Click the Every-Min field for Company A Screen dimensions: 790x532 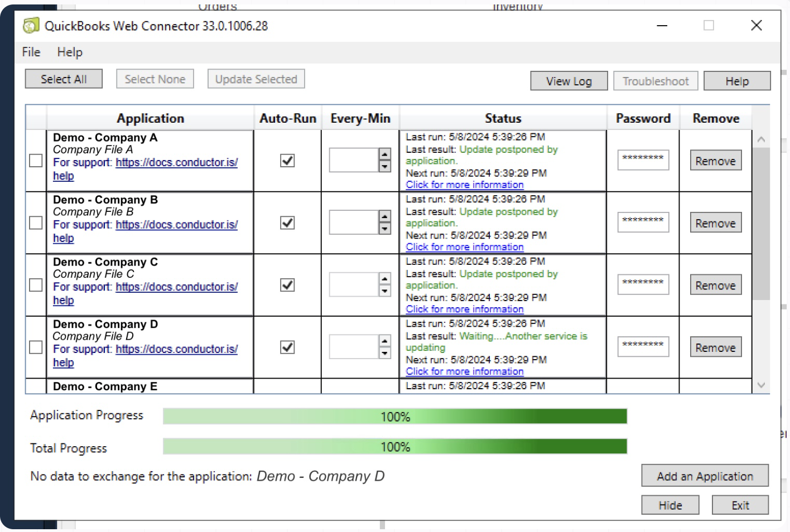(x=354, y=160)
